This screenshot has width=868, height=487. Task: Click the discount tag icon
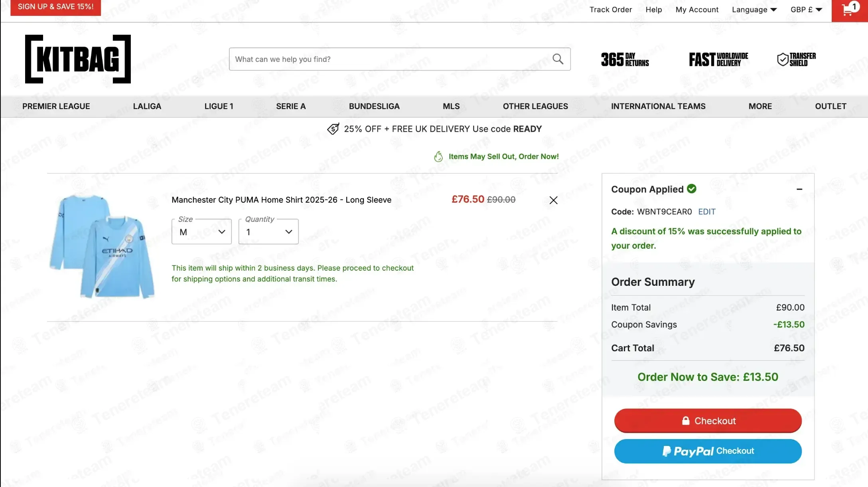click(x=333, y=129)
